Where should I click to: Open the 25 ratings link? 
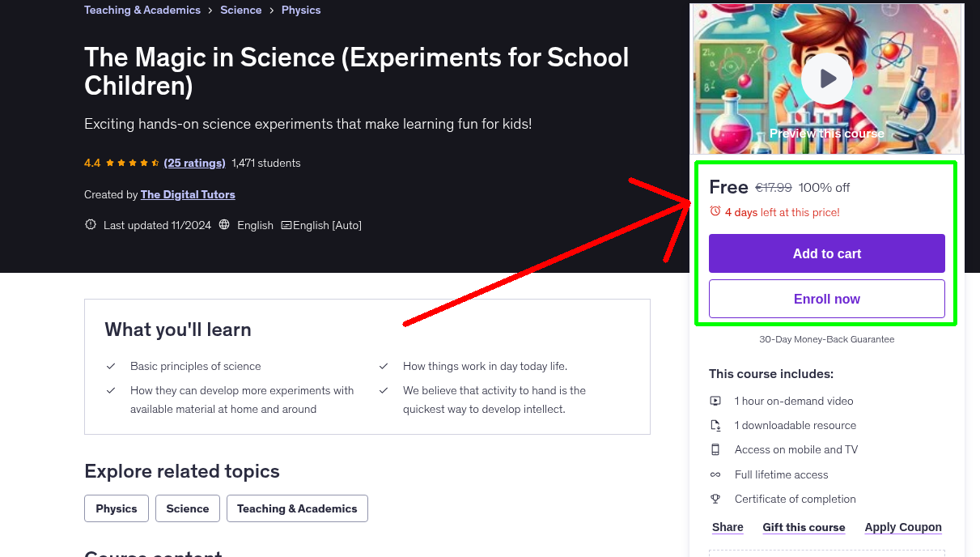[194, 163]
